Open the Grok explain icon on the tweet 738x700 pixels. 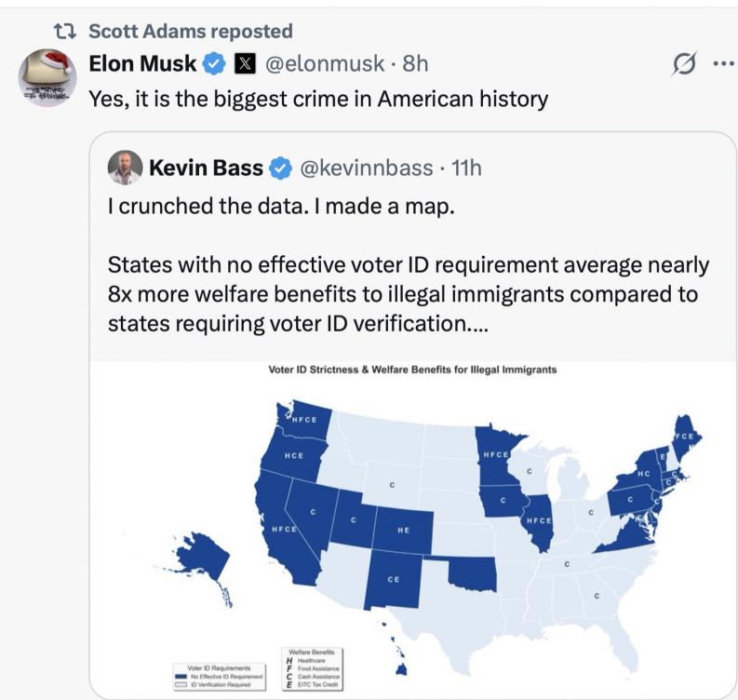682,65
